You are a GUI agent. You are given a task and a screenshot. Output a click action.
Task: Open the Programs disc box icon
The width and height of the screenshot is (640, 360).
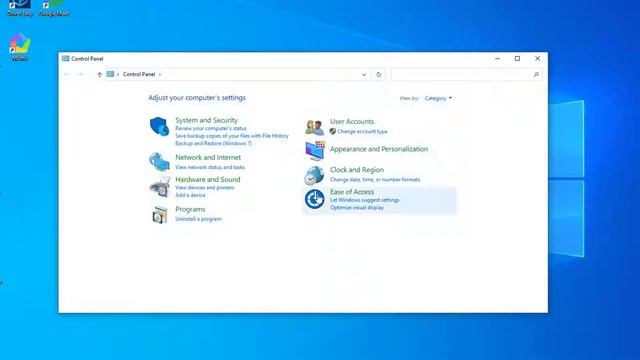point(160,215)
